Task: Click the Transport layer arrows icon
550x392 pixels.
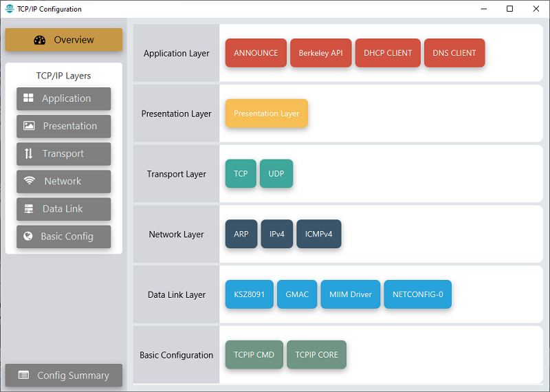Action: pos(29,153)
